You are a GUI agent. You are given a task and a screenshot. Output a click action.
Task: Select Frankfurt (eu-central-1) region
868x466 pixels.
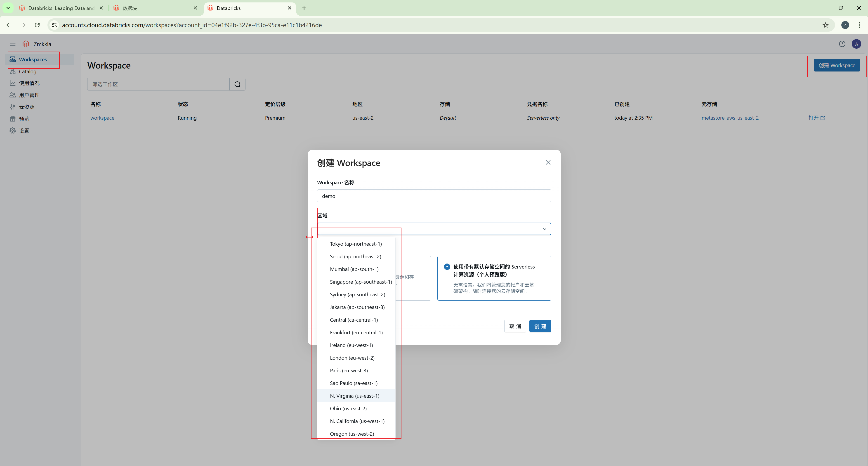(356, 333)
